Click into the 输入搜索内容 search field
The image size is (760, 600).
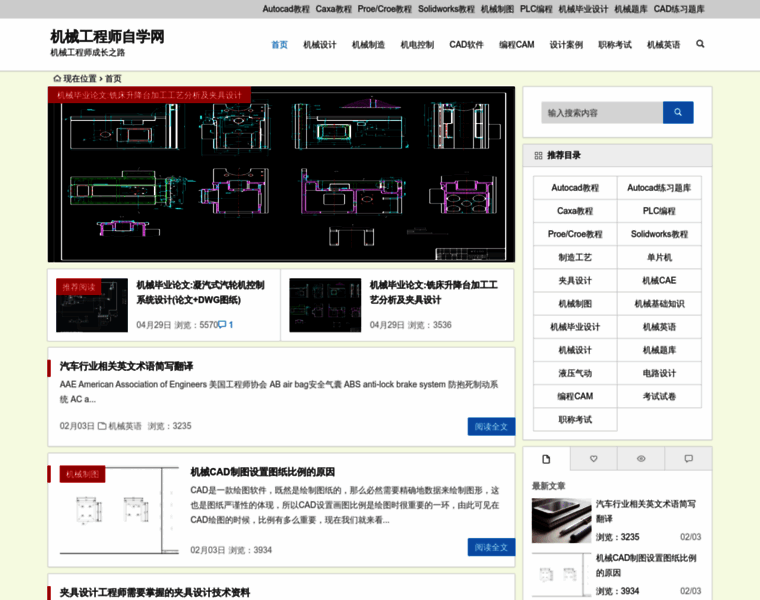click(602, 113)
